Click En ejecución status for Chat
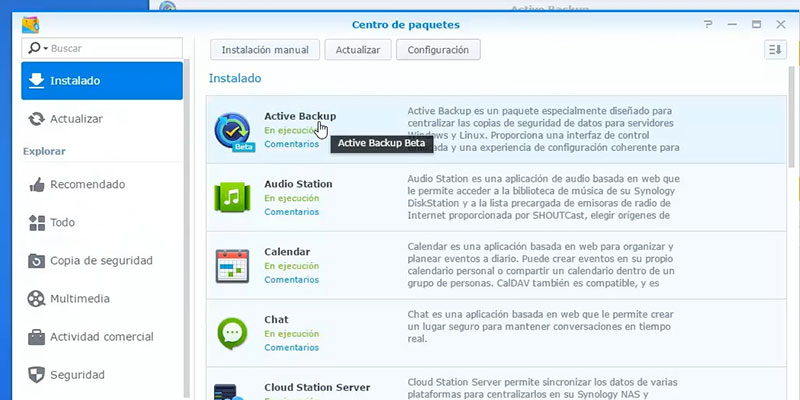 [x=291, y=334]
